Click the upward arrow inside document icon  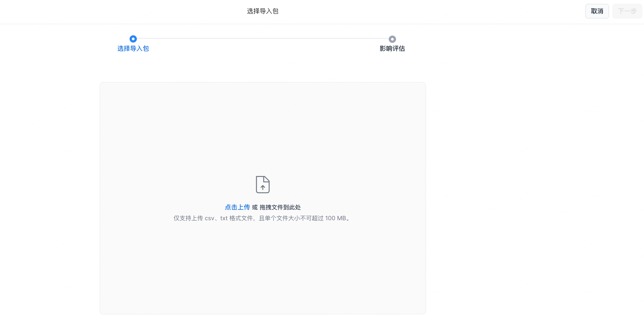click(263, 188)
